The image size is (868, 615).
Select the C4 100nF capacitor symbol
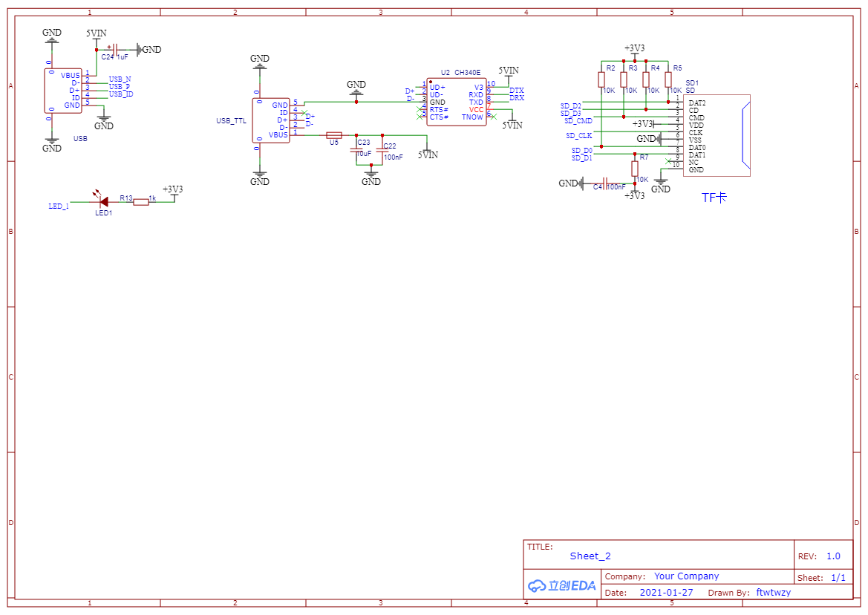(x=605, y=183)
